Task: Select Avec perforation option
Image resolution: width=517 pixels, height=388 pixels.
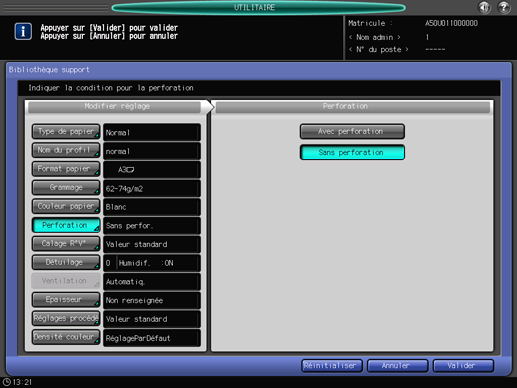Action: click(x=352, y=132)
